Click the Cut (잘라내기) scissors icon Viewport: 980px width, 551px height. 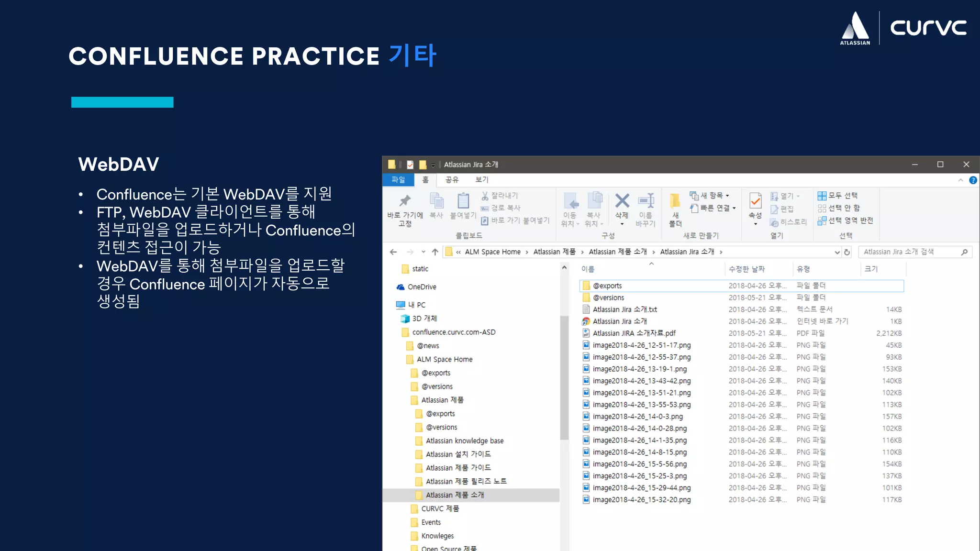pyautogui.click(x=485, y=196)
